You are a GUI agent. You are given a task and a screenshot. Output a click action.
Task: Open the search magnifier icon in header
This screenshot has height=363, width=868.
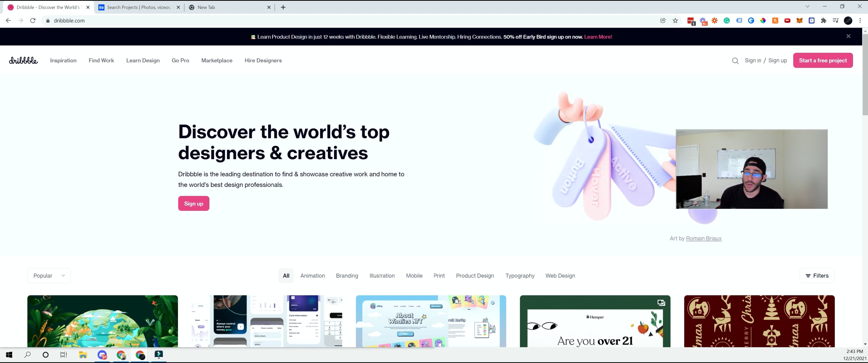pyautogui.click(x=735, y=60)
